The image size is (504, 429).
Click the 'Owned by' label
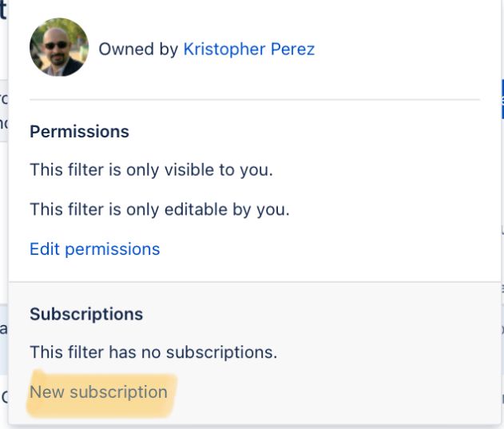138,50
